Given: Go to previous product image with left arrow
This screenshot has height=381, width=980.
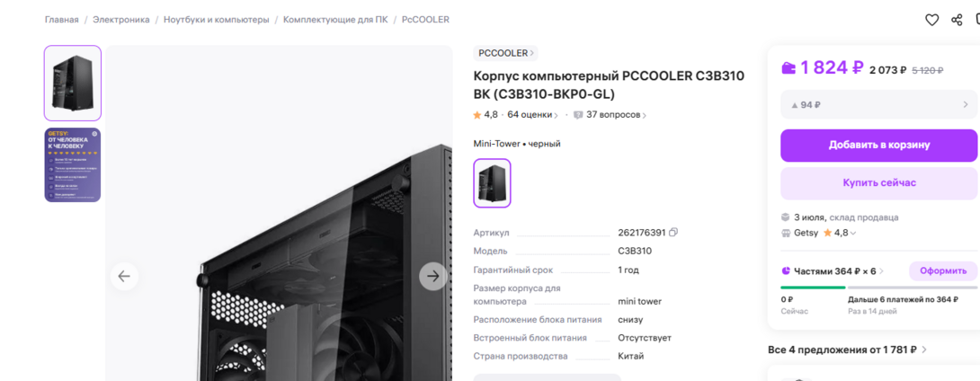Looking at the screenshot, I should click(124, 276).
